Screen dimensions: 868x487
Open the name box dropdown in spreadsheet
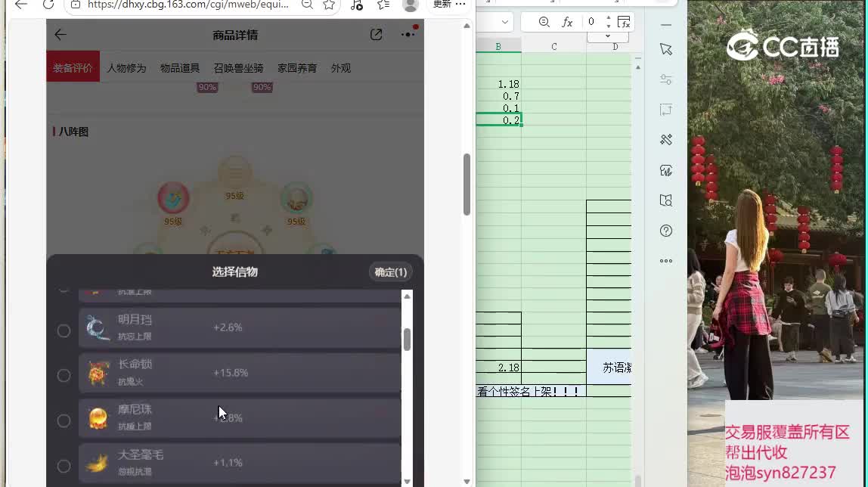[x=504, y=22]
